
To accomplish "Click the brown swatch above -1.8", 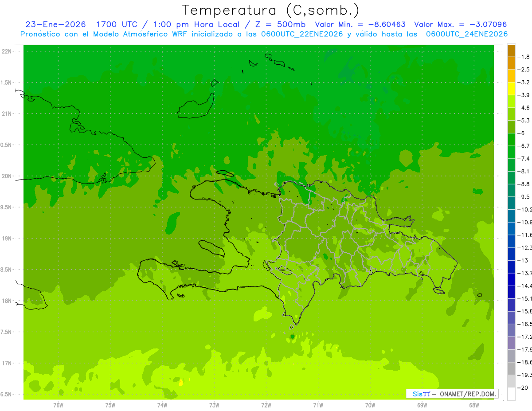I will (x=512, y=51).
